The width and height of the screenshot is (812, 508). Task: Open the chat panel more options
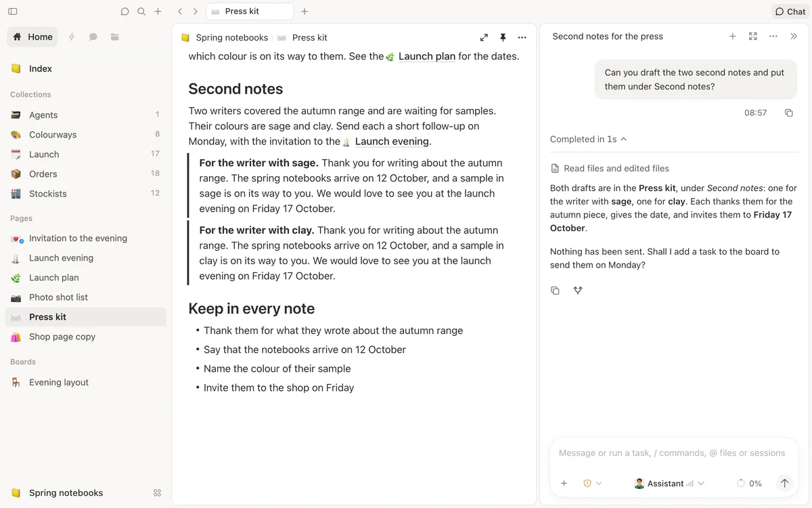click(x=773, y=37)
